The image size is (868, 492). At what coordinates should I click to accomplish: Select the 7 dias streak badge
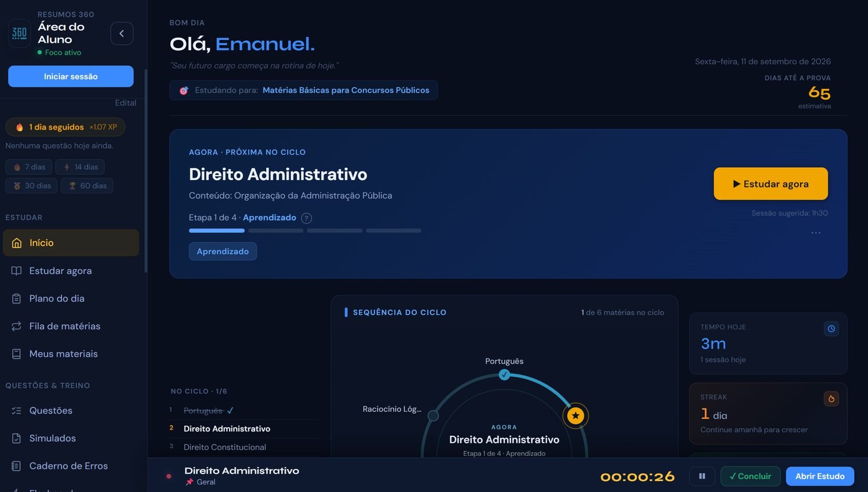point(29,167)
